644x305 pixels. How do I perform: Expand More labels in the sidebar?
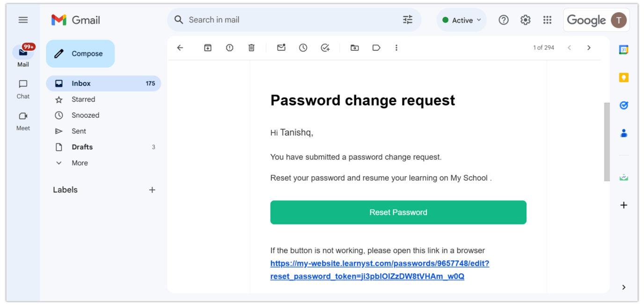(x=79, y=163)
